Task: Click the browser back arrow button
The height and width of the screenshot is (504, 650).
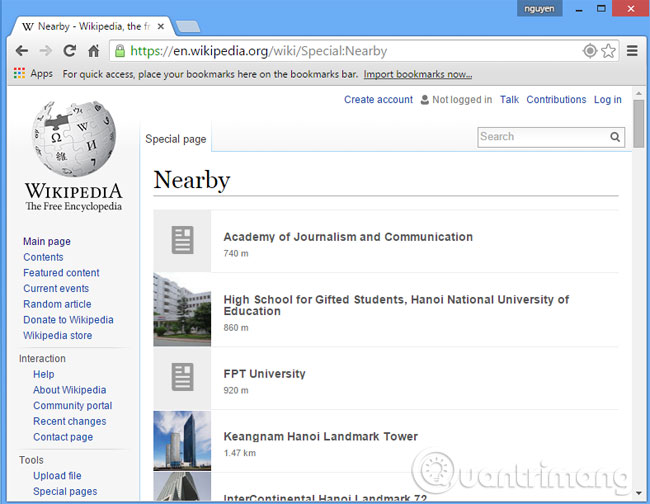Action: point(21,51)
